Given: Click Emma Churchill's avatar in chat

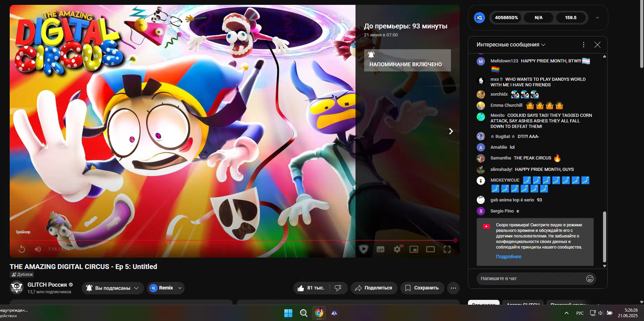Looking at the screenshot, I should 481,106.
